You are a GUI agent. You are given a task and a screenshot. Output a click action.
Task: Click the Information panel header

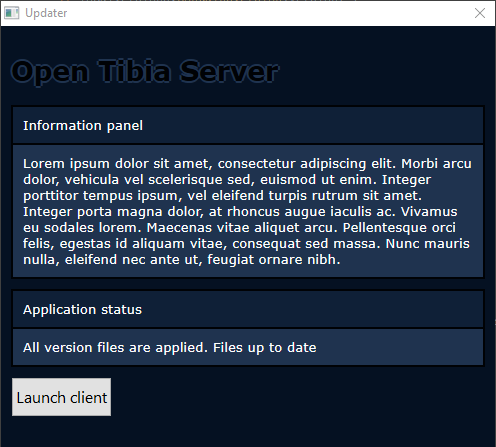click(x=248, y=126)
